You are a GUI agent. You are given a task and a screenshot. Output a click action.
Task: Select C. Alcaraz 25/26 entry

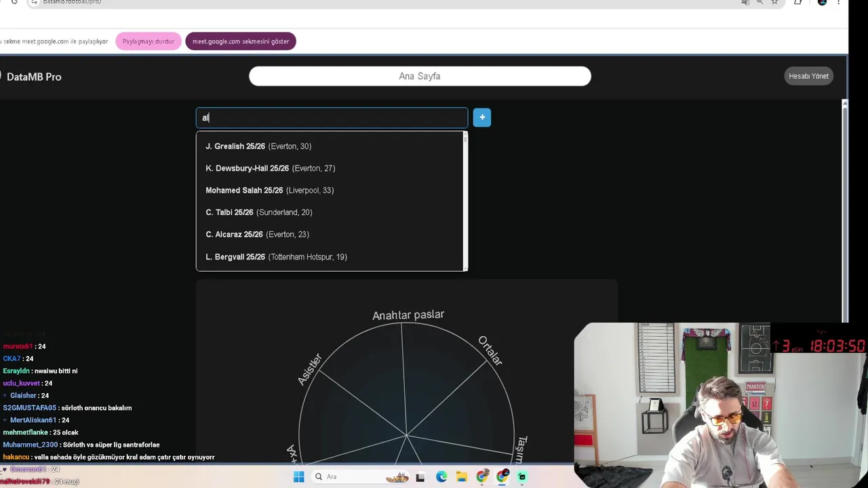[x=329, y=235]
